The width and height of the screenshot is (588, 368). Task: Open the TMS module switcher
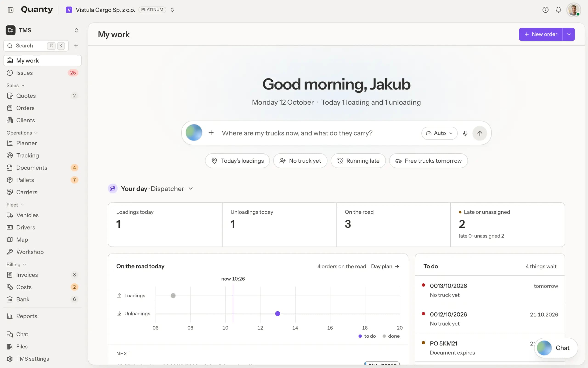42,30
